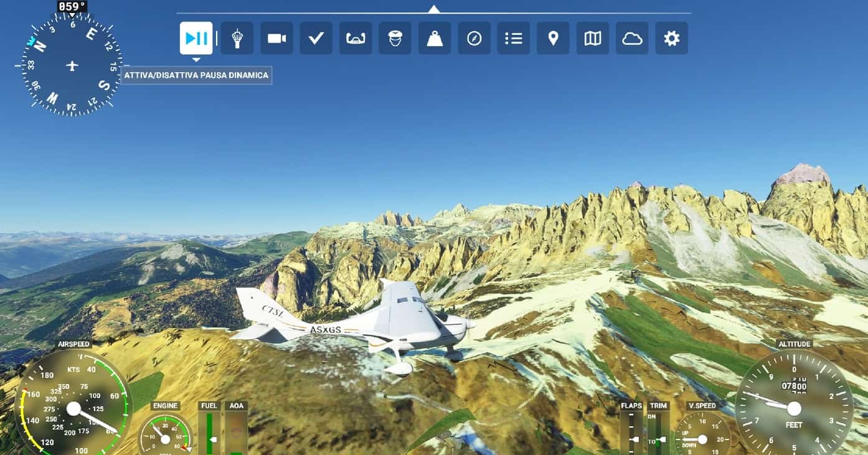Screen dimensions: 868x455
Task: Open the location pin POI icon
Action: [553, 38]
